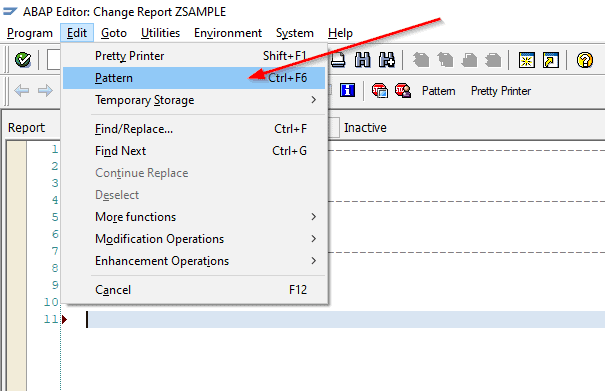
Task: Click the Previous Page toolbar icon
Action: click(x=445, y=60)
